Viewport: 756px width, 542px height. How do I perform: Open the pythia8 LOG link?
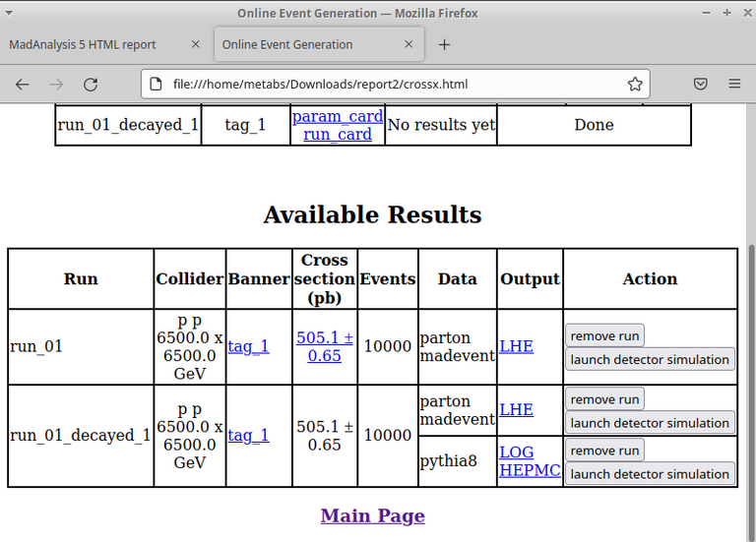pyautogui.click(x=517, y=452)
